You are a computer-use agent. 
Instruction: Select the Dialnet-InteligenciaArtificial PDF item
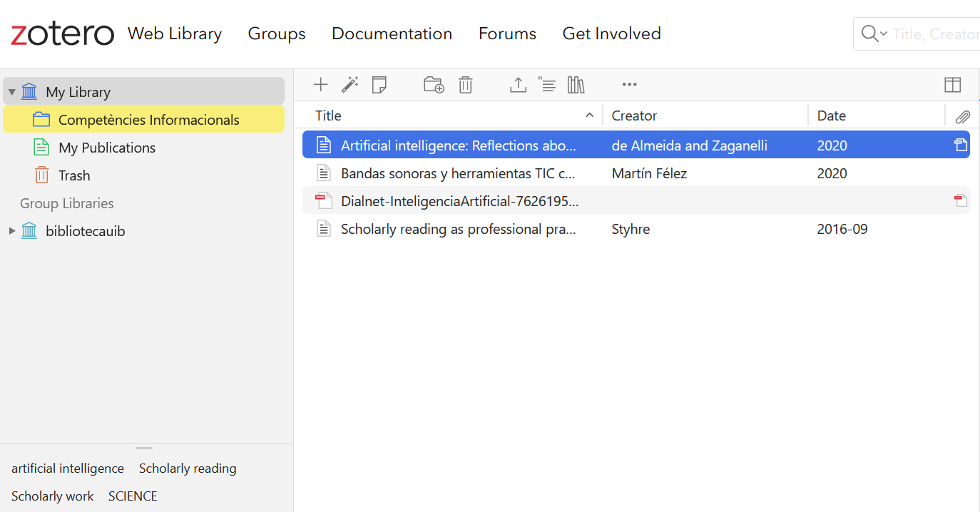[x=636, y=200]
